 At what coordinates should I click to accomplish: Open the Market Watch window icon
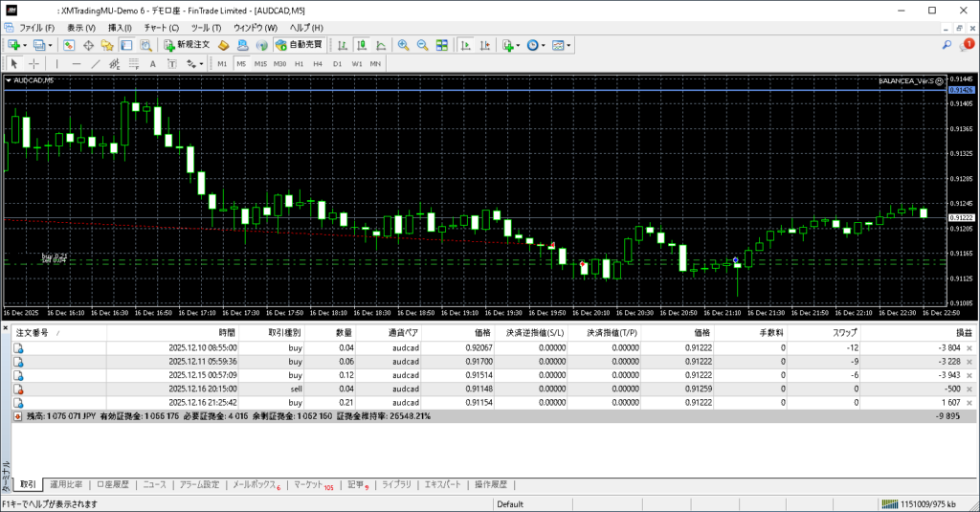70,45
